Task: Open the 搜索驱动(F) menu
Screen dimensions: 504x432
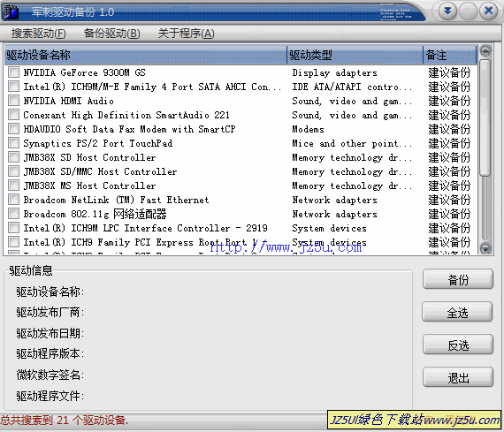Action: pos(39,34)
